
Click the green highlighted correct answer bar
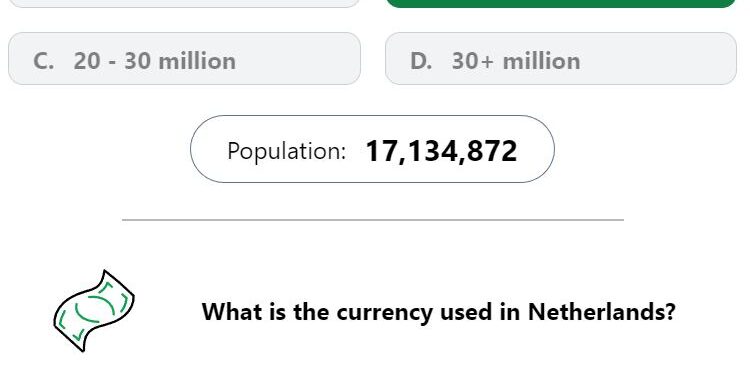[561, 3]
